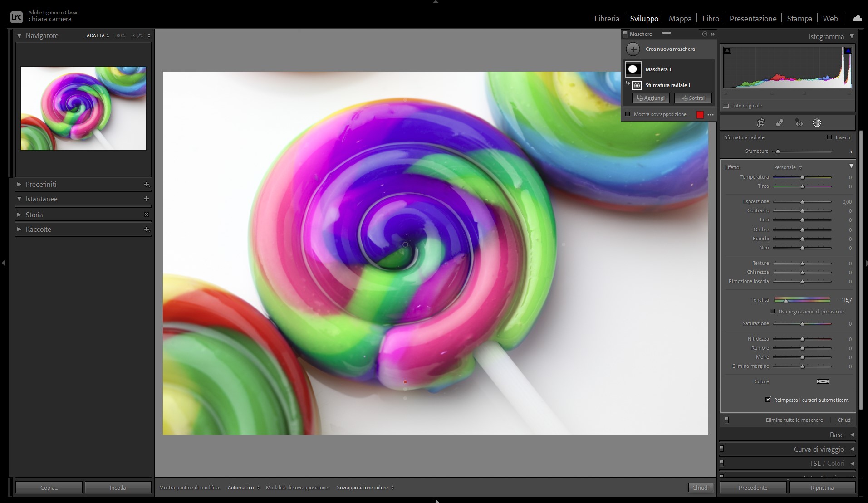Enable Mostra sovrapposizione checkbox
The width and height of the screenshot is (868, 503).
pyautogui.click(x=628, y=114)
